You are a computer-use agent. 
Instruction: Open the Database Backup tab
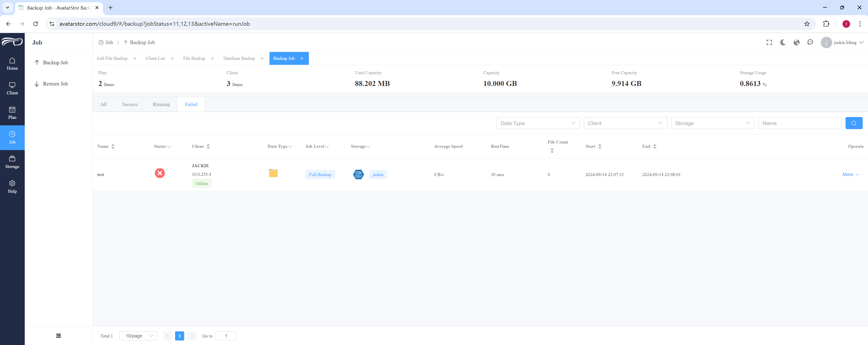(x=239, y=58)
